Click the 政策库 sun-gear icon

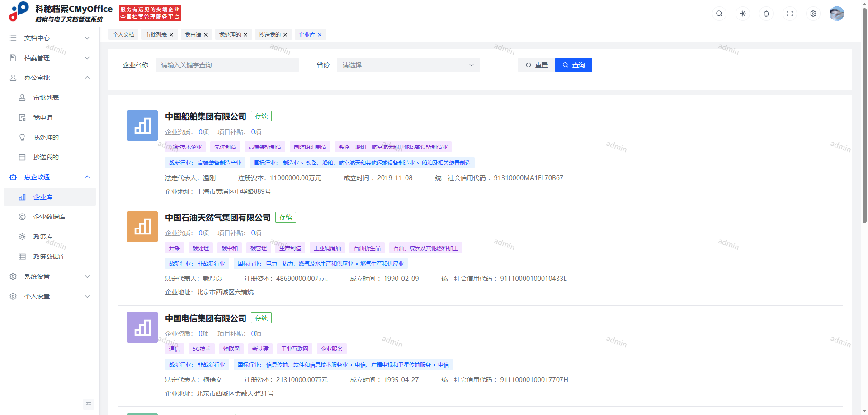click(22, 237)
